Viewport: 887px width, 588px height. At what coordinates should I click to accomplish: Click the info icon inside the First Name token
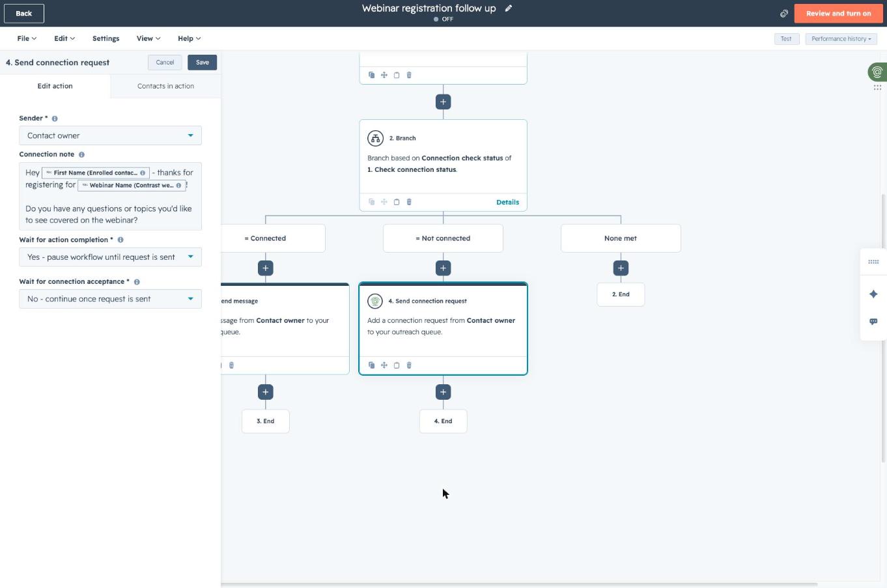tap(143, 173)
